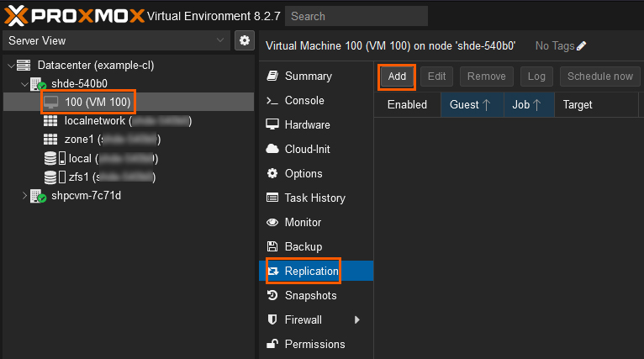The height and width of the screenshot is (359, 644).
Task: Click the Task History list icon
Action: tap(272, 198)
